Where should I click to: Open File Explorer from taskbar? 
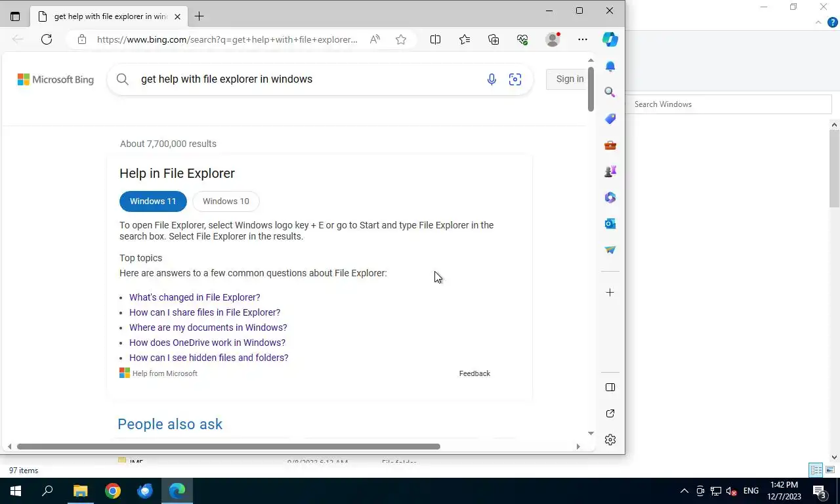click(x=80, y=491)
